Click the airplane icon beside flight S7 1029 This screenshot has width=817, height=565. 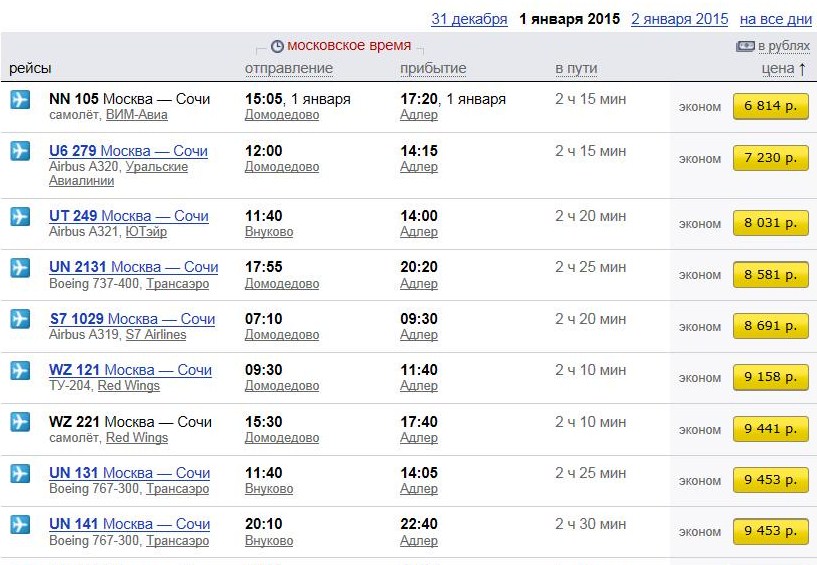[x=20, y=319]
